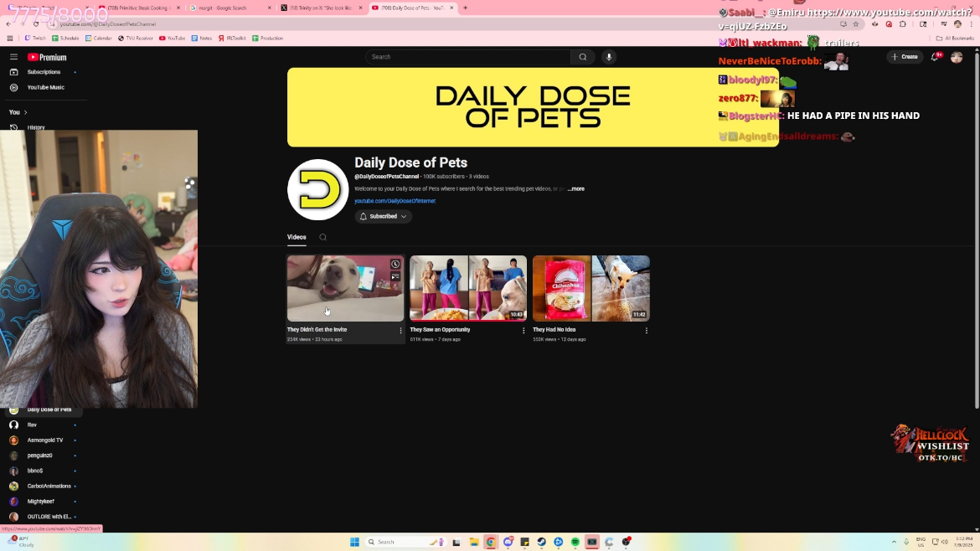This screenshot has height=551, width=980.
Task: Open Steam from taskbar
Action: (542, 542)
